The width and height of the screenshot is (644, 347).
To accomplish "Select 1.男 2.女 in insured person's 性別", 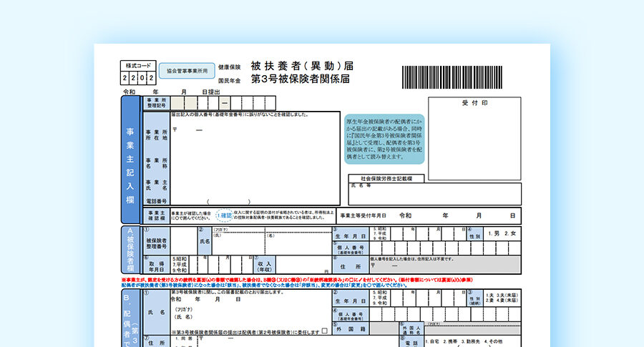I will pyautogui.click(x=504, y=234).
